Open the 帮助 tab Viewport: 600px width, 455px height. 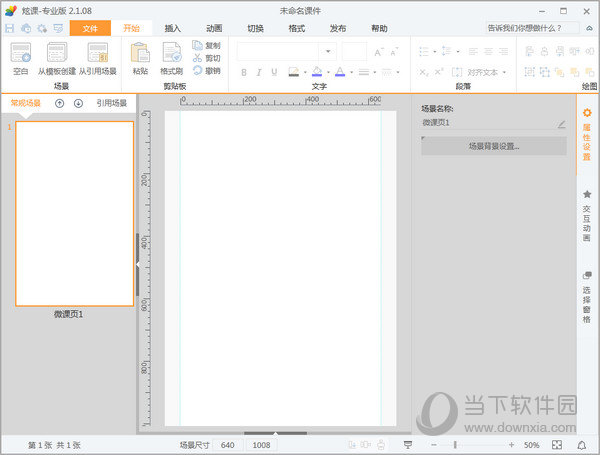coord(379,28)
